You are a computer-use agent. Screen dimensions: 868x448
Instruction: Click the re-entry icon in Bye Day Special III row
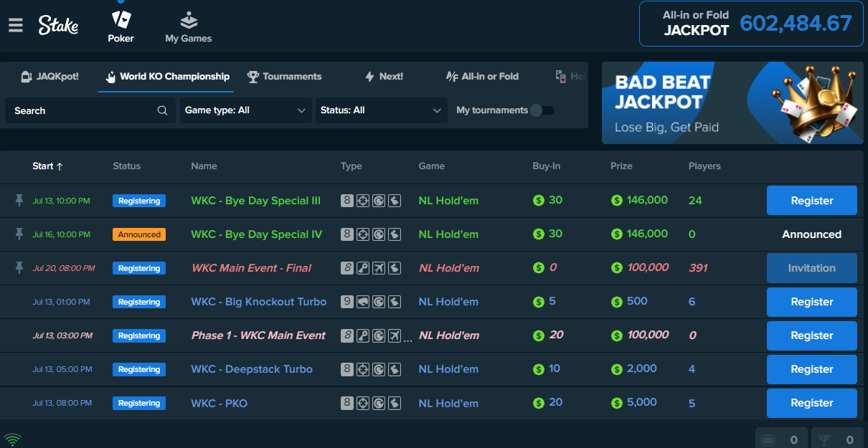[379, 201]
